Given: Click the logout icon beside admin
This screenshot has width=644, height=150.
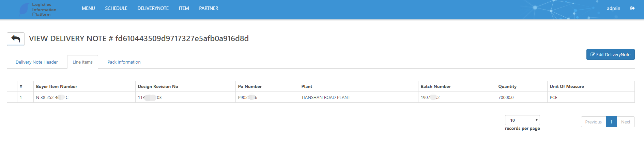Looking at the screenshot, I should click(632, 8).
